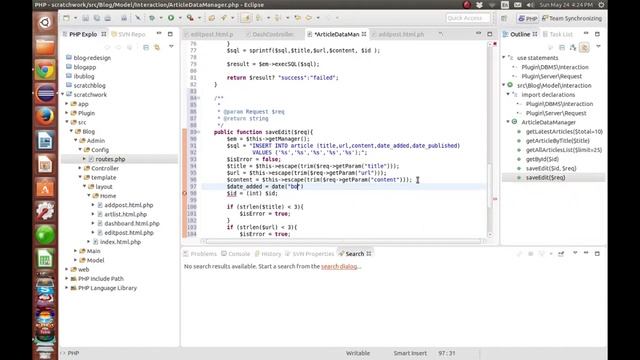The image size is (640, 360).
Task: Open the Problems tab
Action: pos(200,254)
